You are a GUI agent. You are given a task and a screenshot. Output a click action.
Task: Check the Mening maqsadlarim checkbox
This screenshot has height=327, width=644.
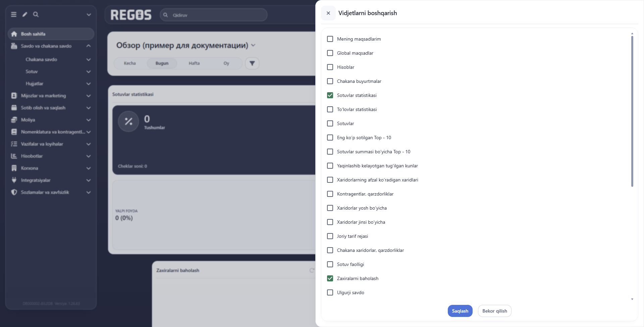tap(330, 39)
